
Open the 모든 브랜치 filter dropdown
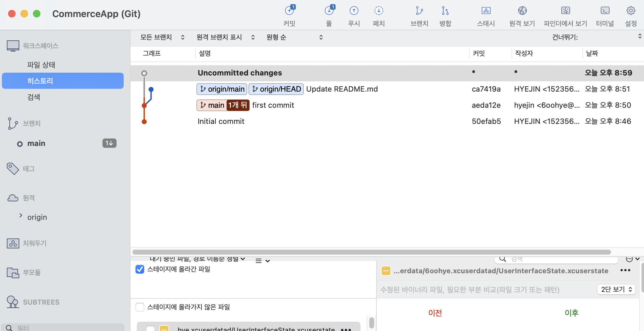click(162, 37)
